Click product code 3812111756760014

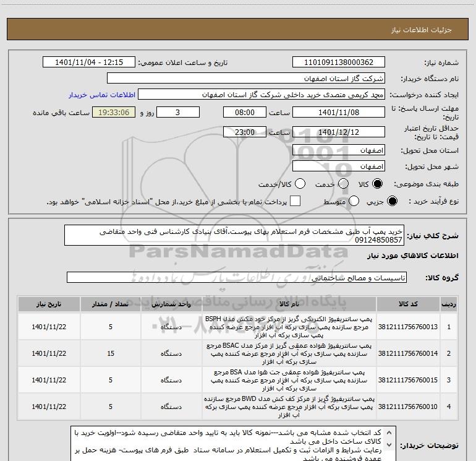408,353
